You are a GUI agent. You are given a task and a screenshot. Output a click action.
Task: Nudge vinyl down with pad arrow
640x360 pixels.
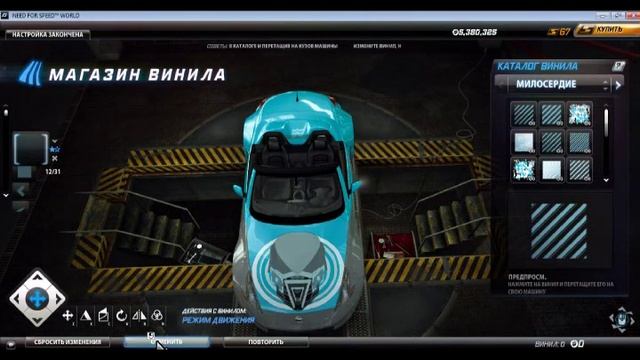[x=37, y=320]
